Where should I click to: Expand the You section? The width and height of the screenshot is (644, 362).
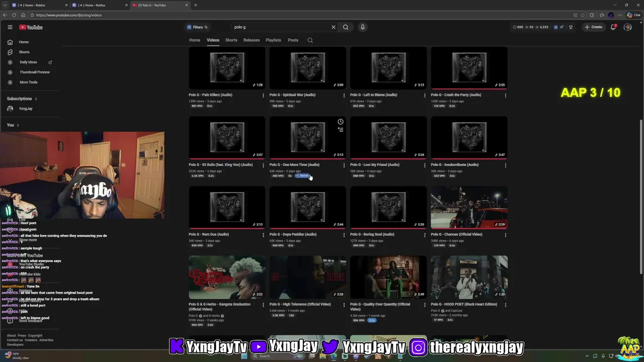pos(13,125)
